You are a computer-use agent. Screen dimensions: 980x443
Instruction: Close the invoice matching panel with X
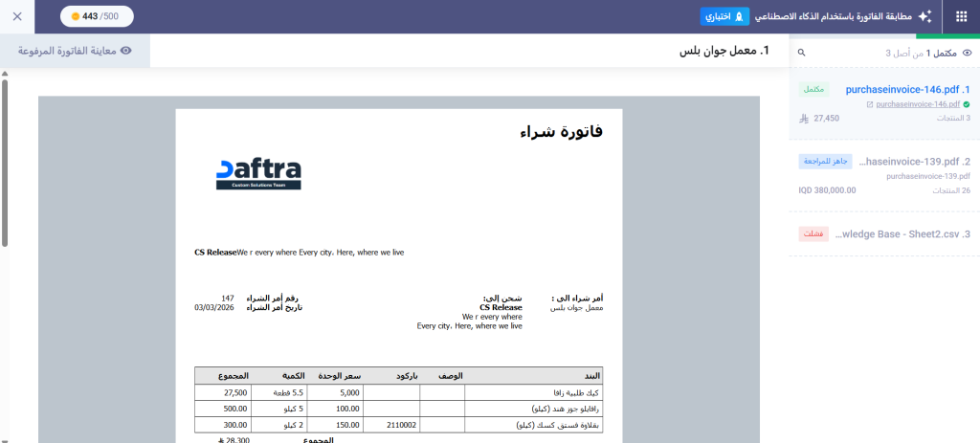[x=18, y=16]
